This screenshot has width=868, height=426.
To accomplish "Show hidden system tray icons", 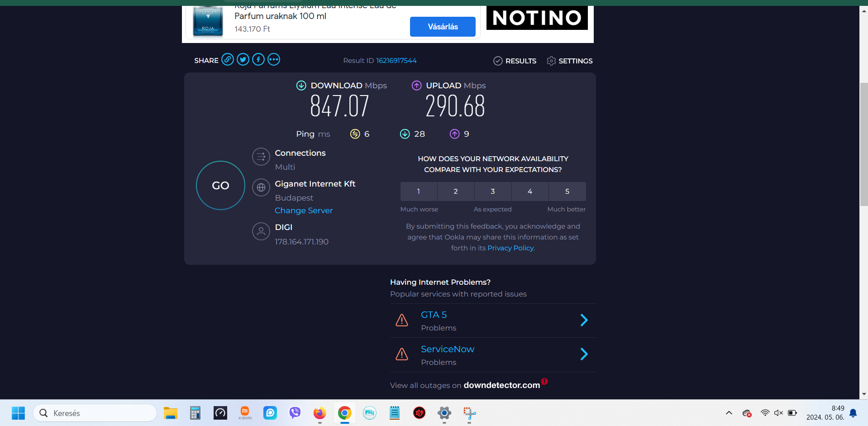I will pos(729,413).
